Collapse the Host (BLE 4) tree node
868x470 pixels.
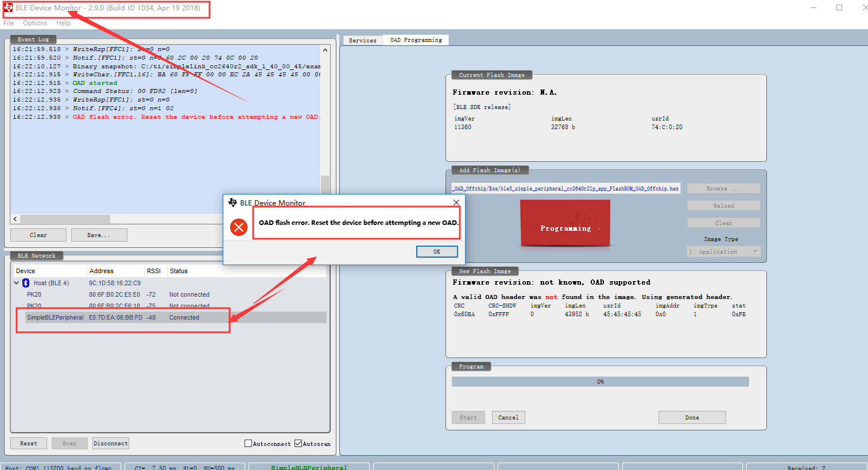pos(17,283)
